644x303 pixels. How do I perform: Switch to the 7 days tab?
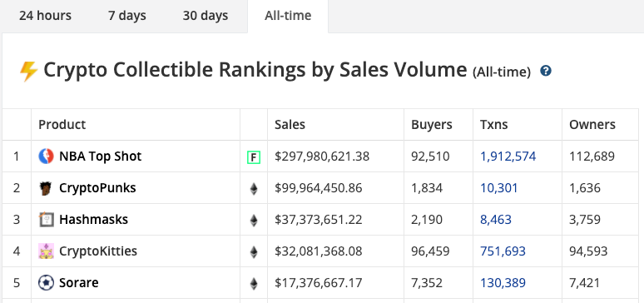[x=127, y=16]
